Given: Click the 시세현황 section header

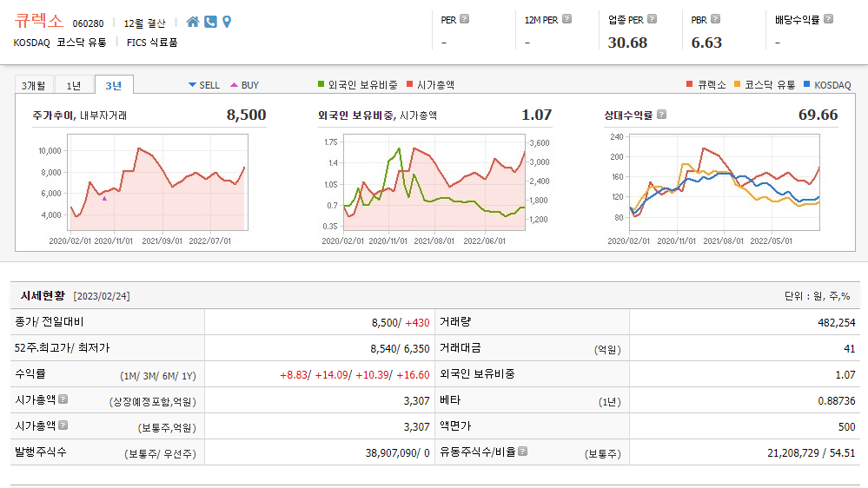Looking at the screenshot, I should (x=43, y=295).
